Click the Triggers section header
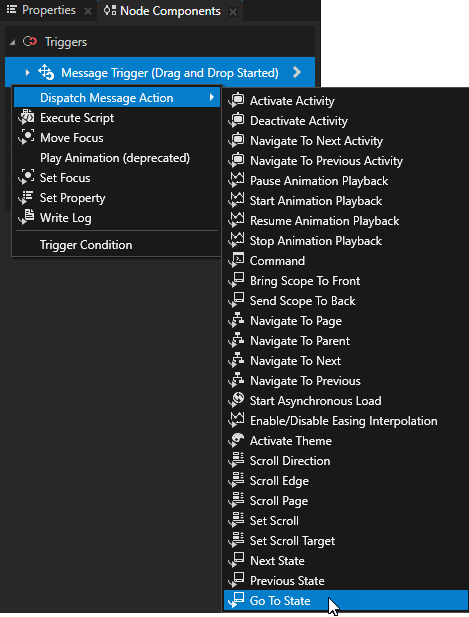 pyautogui.click(x=160, y=42)
